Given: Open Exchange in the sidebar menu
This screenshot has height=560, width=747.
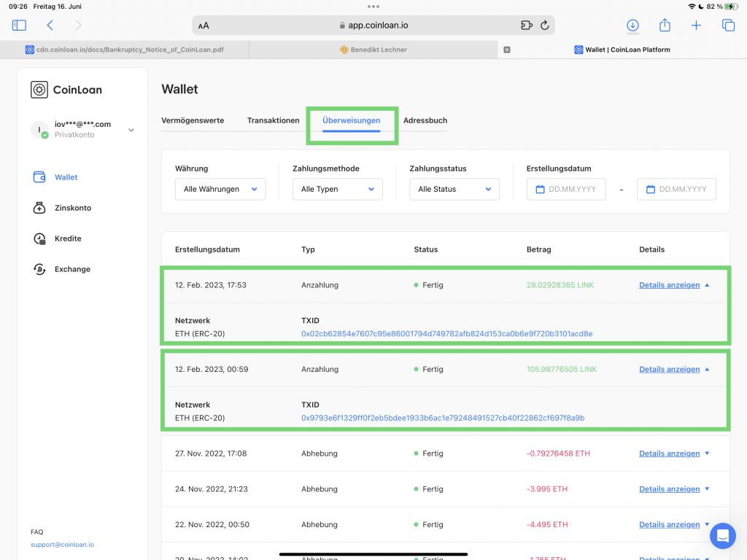Looking at the screenshot, I should click(72, 269).
